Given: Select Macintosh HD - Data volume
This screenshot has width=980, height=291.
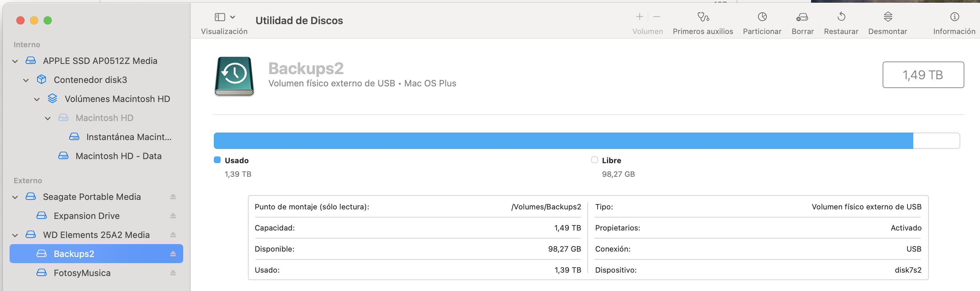Looking at the screenshot, I should [x=118, y=156].
